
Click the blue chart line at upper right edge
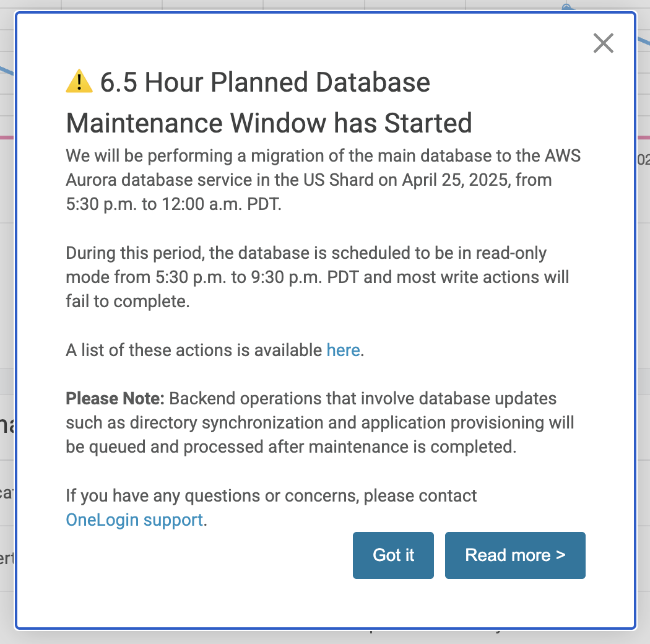(643, 41)
